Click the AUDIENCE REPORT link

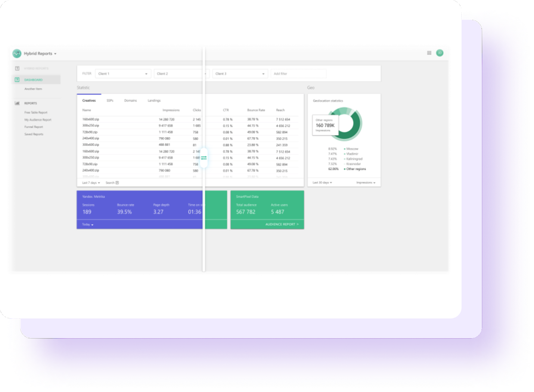(282, 224)
